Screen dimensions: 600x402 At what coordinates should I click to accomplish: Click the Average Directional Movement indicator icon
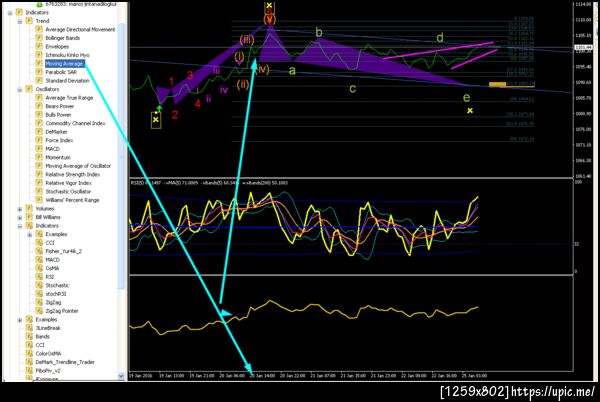(x=39, y=29)
